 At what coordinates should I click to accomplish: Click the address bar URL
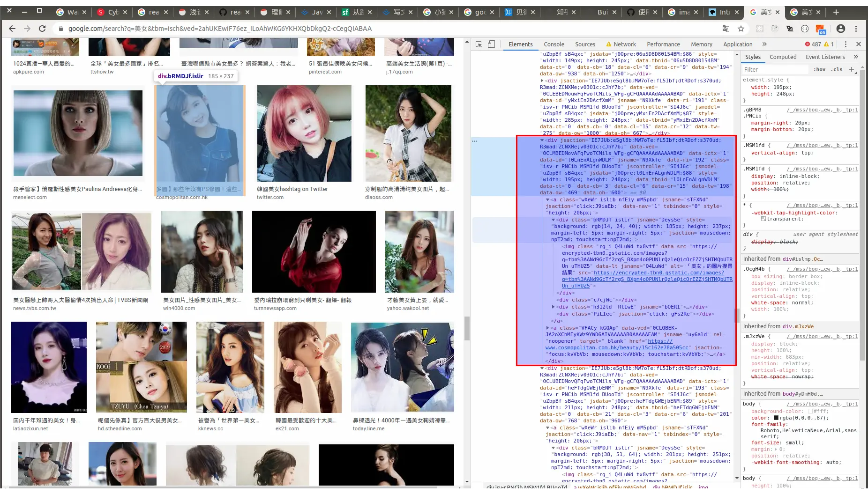click(x=220, y=29)
